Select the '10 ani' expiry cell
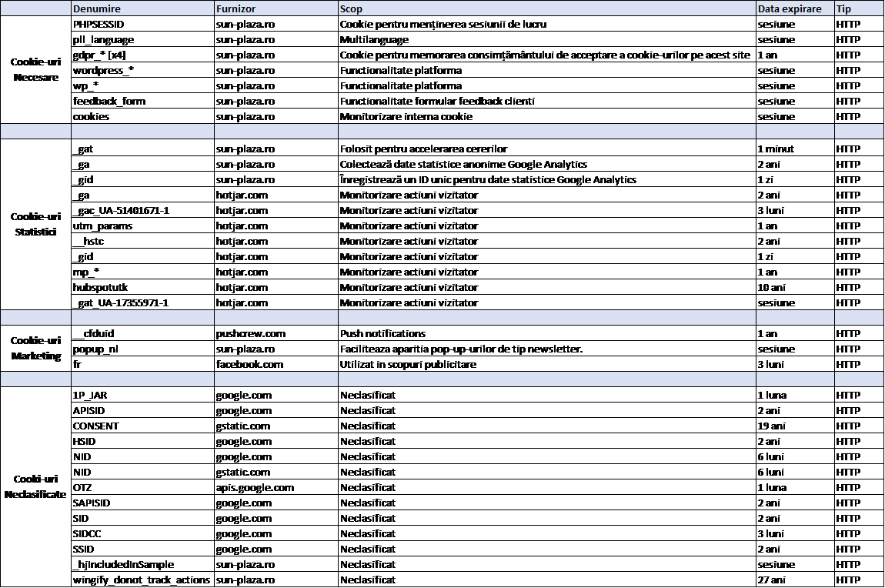Screen dimensions: 885x588 coord(795,287)
